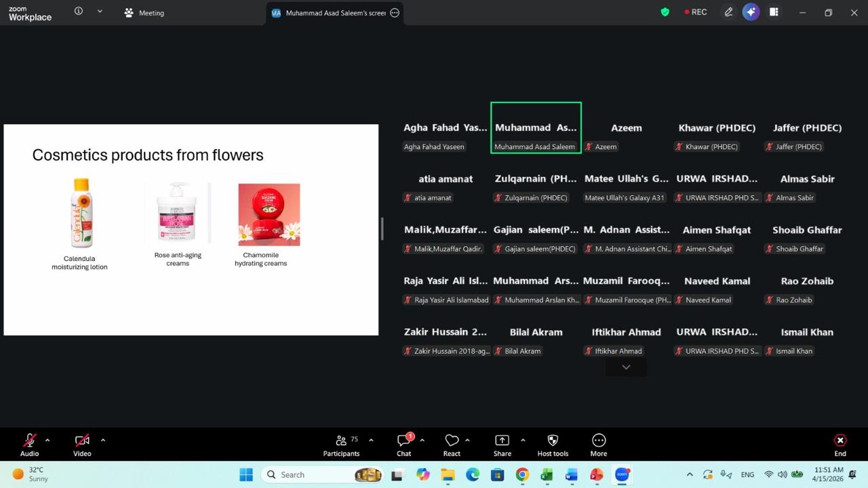
Task: Switch to the Meeting tab
Action: click(144, 13)
